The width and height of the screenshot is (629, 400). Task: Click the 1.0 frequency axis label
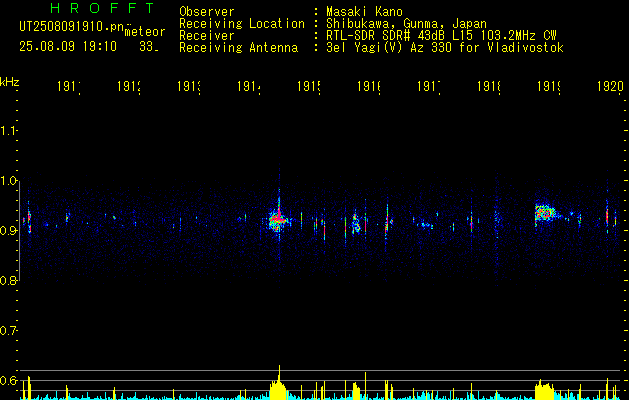tap(8, 181)
